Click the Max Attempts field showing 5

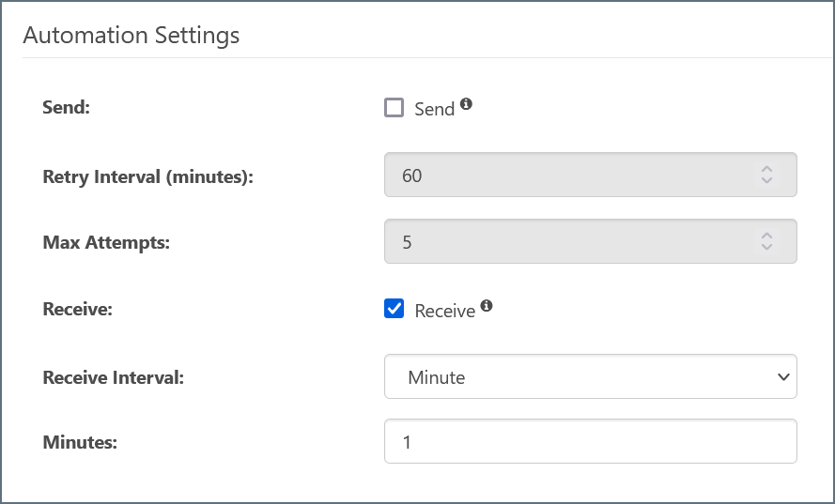(x=564, y=242)
